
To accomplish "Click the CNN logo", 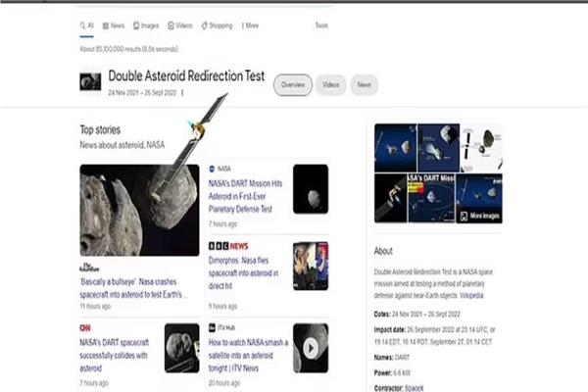I will pyautogui.click(x=85, y=328).
